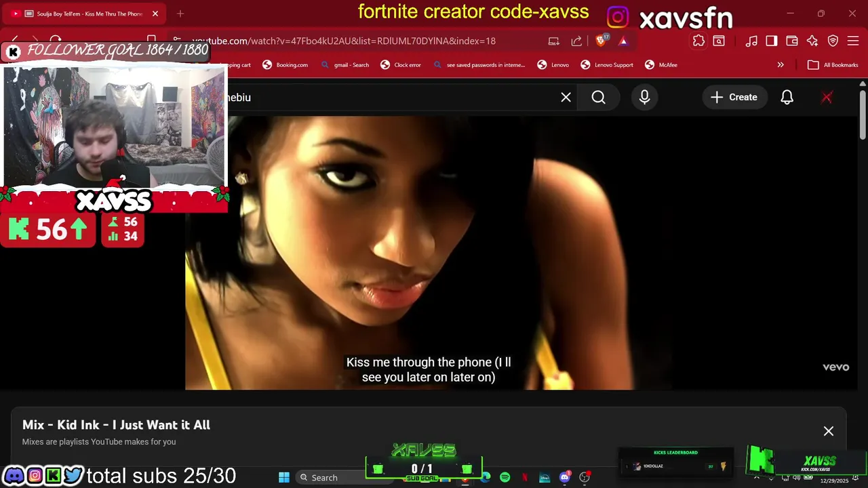
Task: Open the Extensions puzzle icon
Action: coord(698,41)
